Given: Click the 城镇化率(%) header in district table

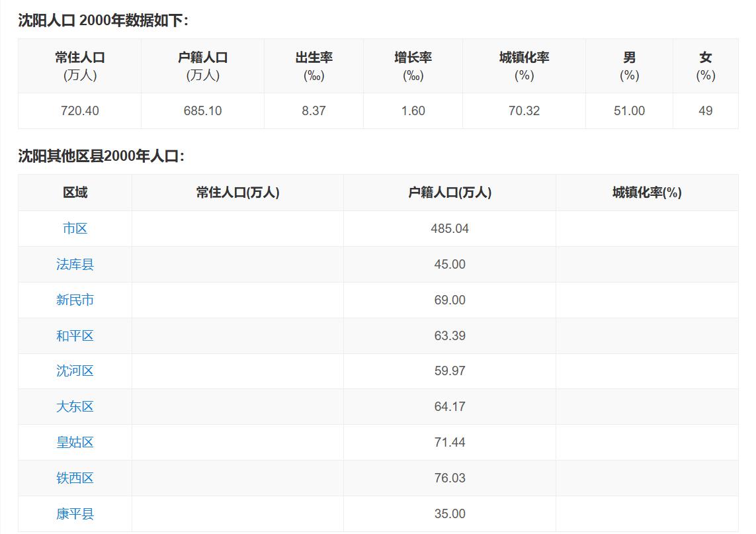Looking at the screenshot, I should click(647, 193).
